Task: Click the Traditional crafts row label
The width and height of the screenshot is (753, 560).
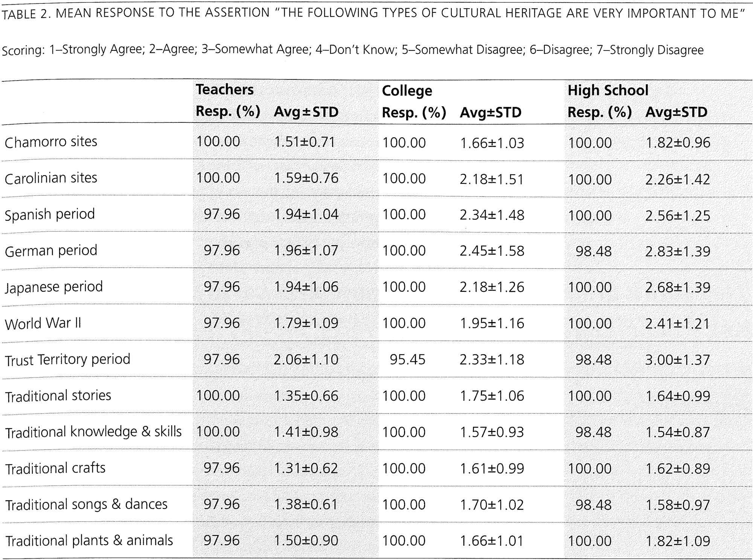Action: (x=55, y=468)
